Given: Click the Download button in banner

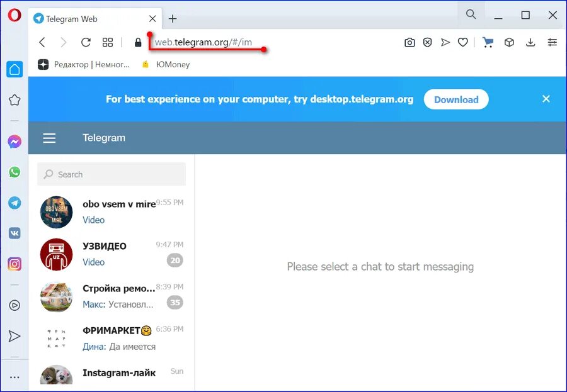Looking at the screenshot, I should click(456, 99).
